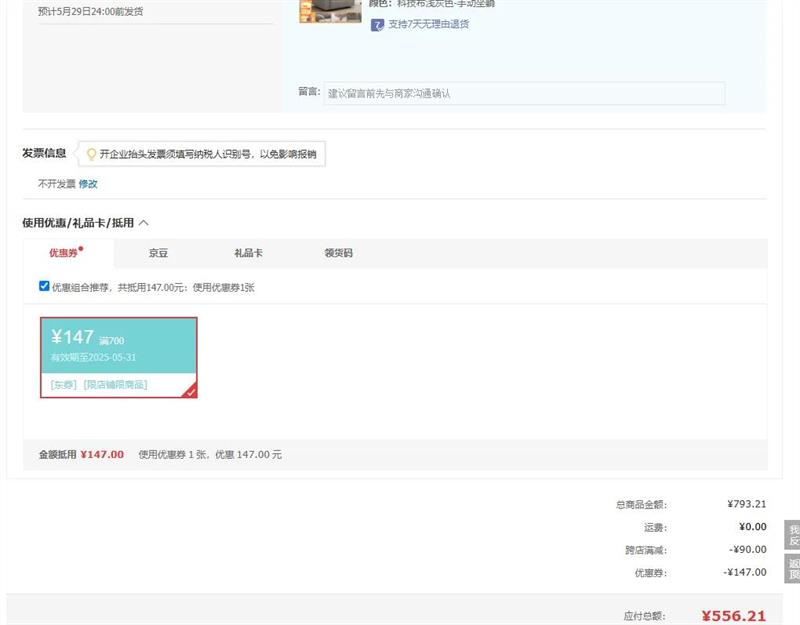The height and width of the screenshot is (625, 800).
Task: Click the lightbulb tip icon beside invoice info
Action: [x=91, y=154]
